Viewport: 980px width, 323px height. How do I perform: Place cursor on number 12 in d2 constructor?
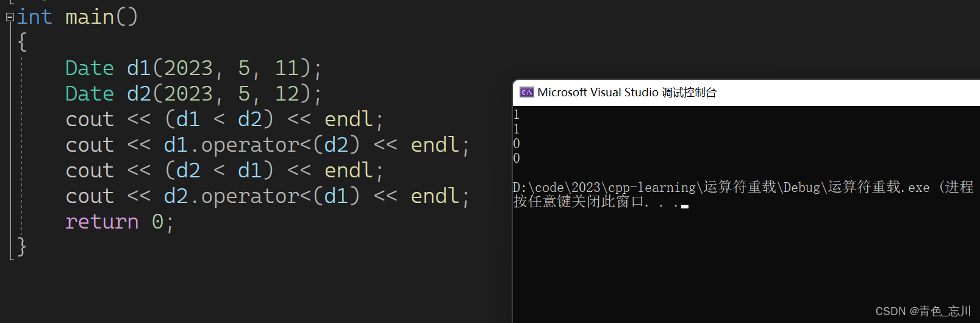pos(287,94)
